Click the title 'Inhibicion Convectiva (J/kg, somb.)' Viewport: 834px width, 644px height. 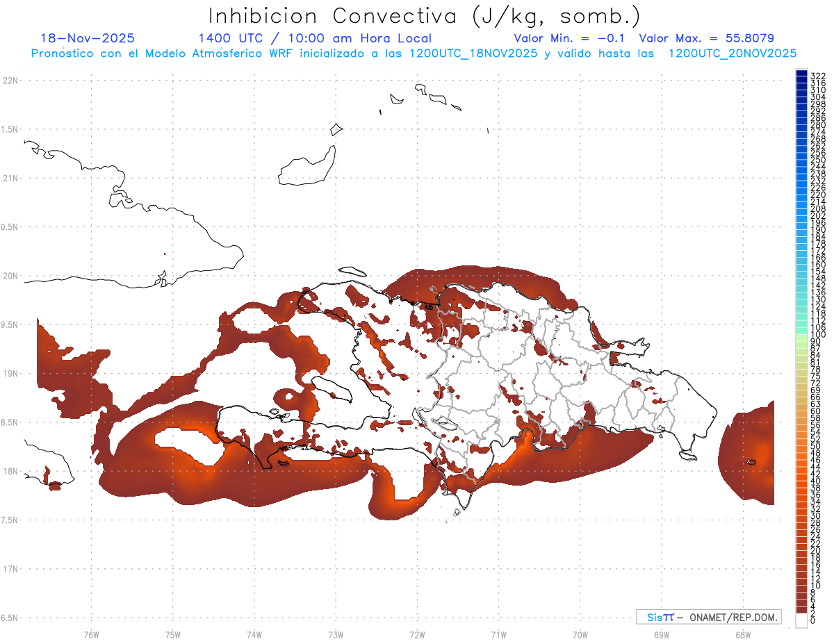(425, 16)
